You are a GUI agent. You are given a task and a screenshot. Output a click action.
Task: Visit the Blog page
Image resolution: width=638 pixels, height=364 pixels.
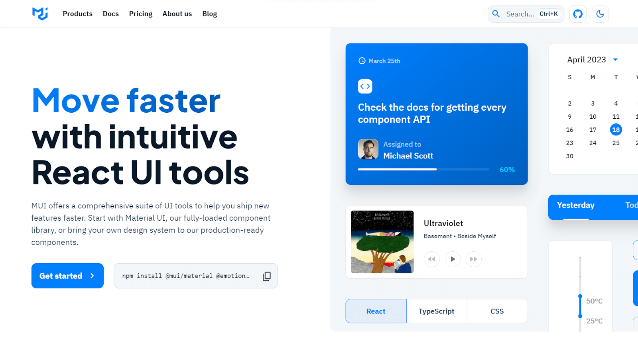coord(209,14)
